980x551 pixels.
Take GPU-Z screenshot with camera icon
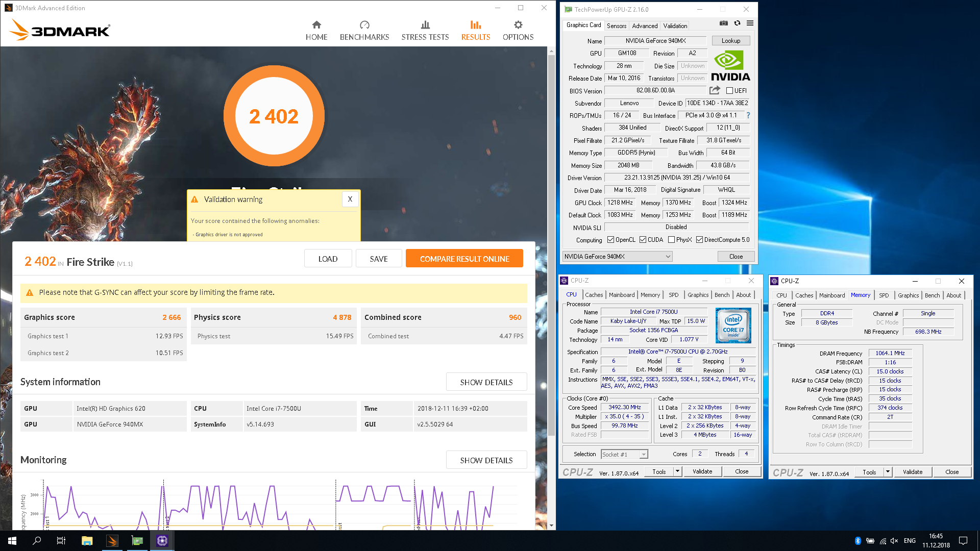[x=724, y=23]
